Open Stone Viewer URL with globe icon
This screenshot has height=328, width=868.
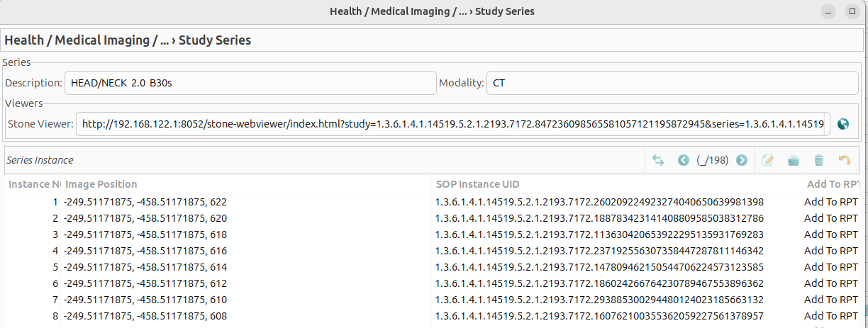(843, 124)
